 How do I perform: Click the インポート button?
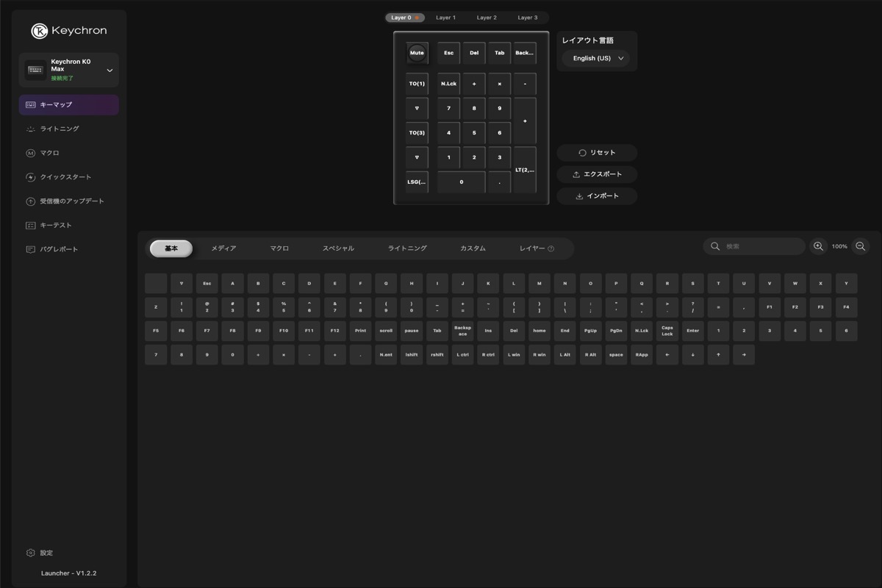(597, 196)
